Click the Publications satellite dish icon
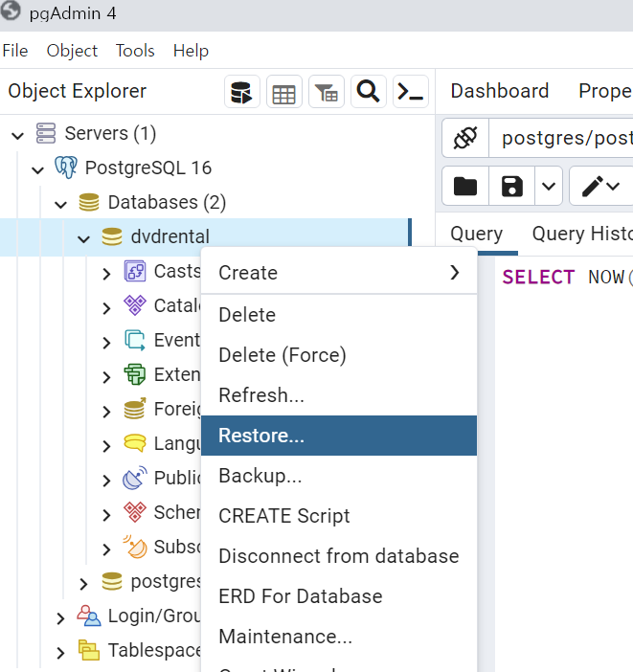The width and height of the screenshot is (633, 672). [135, 478]
